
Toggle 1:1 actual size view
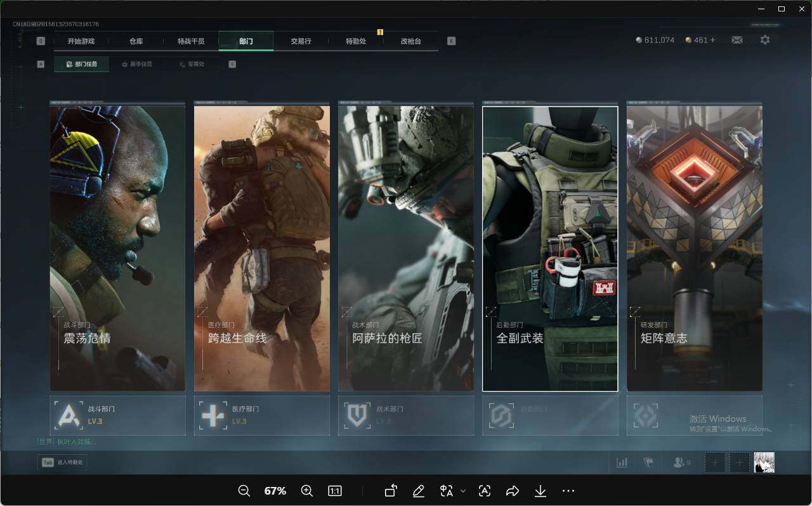[334, 491]
